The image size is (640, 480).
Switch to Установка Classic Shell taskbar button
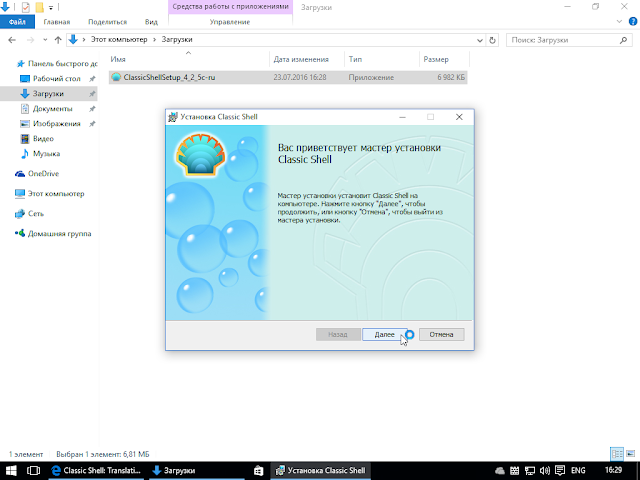tap(321, 471)
